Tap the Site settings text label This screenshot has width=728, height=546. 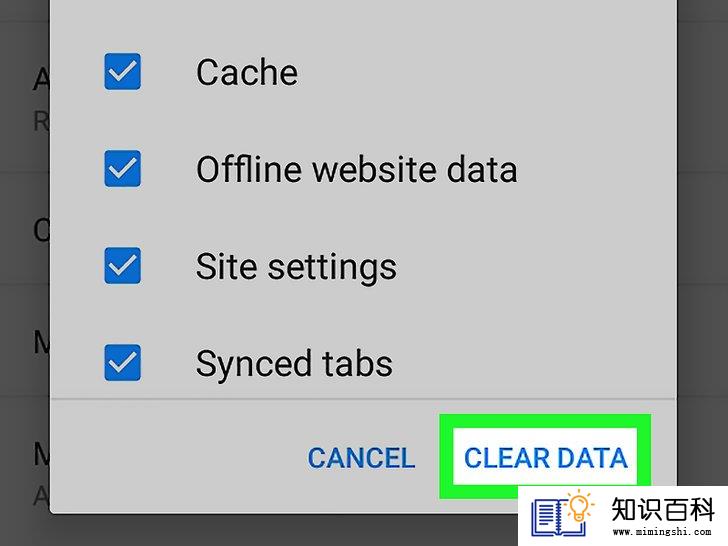click(296, 267)
